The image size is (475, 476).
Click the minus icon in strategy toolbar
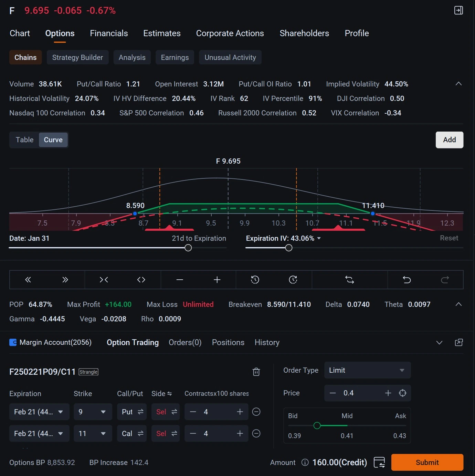pos(180,280)
